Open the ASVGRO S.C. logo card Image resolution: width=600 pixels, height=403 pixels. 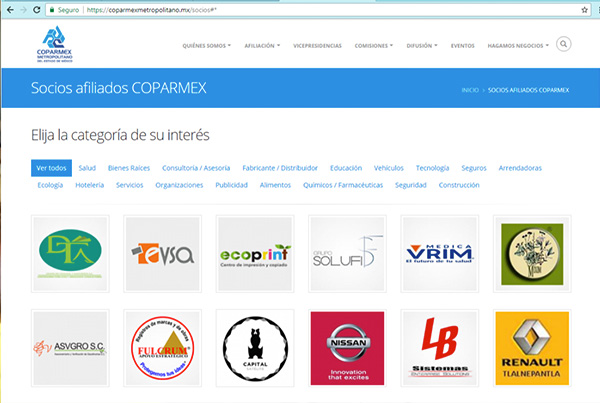tap(70, 348)
